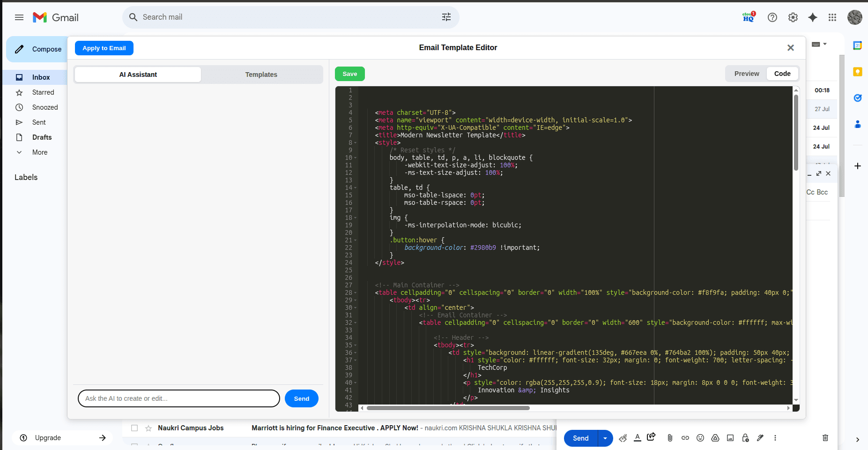Insert files using Drive icon
Image resolution: width=868 pixels, height=450 pixels.
pos(715,438)
